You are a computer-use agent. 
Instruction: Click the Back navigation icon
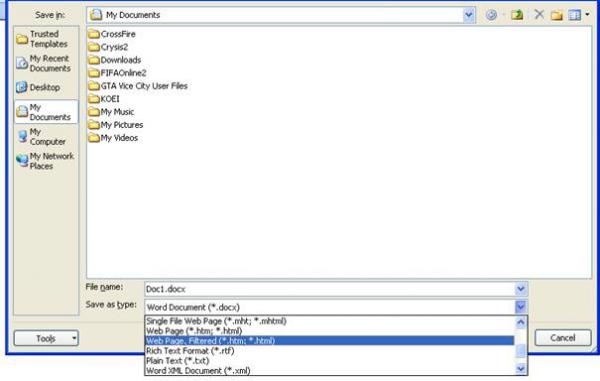pos(491,15)
